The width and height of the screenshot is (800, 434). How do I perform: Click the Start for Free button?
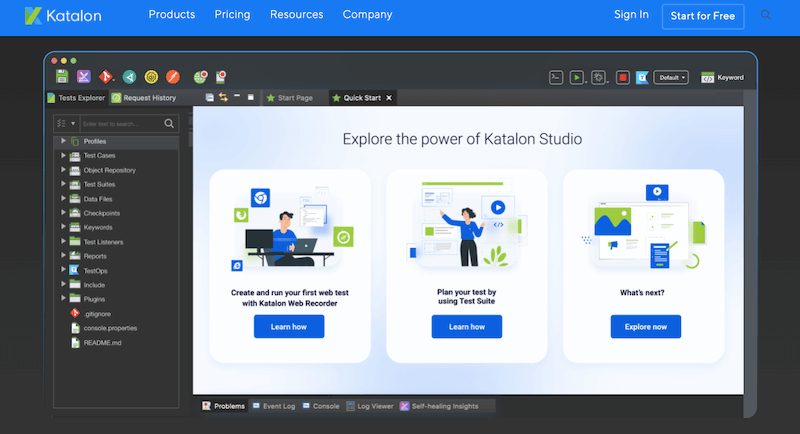tap(703, 16)
